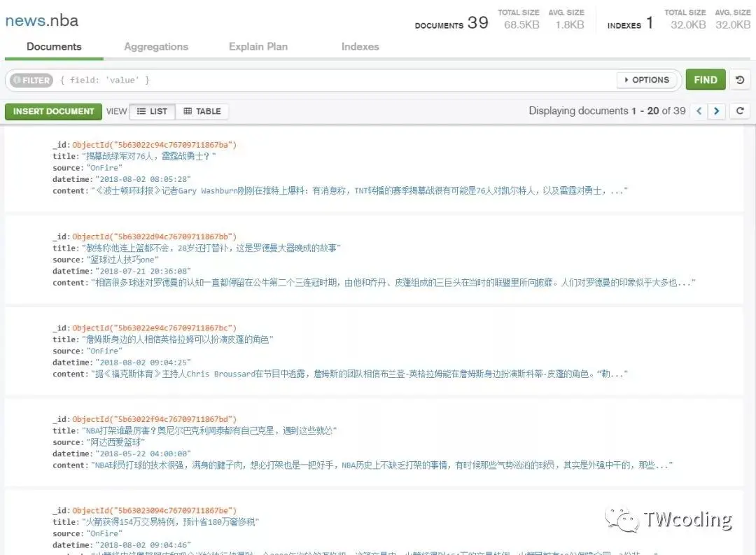Viewport: 756px width, 555px height.
Task: Click documents average size 1.8KB
Action: click(x=569, y=25)
